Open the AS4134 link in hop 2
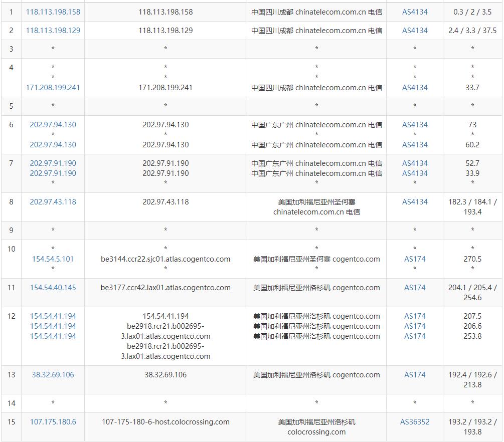The width and height of the screenshot is (504, 442). coord(415,31)
